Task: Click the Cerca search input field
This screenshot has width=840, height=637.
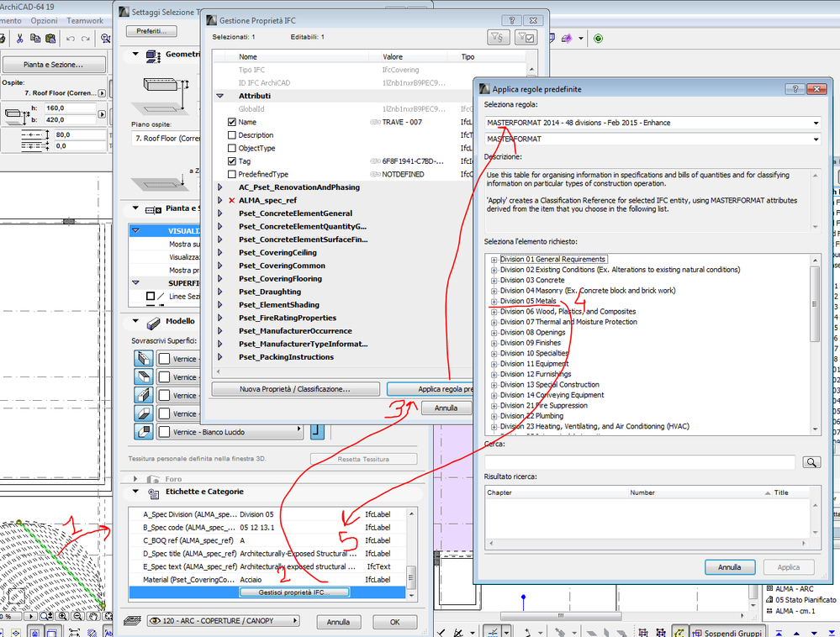Action: 640,462
